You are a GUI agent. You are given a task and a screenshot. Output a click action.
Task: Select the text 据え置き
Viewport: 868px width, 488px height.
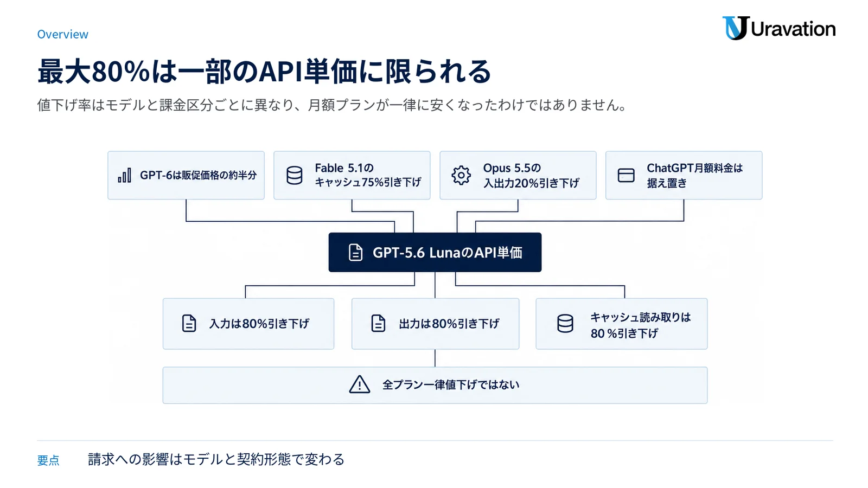point(666,183)
